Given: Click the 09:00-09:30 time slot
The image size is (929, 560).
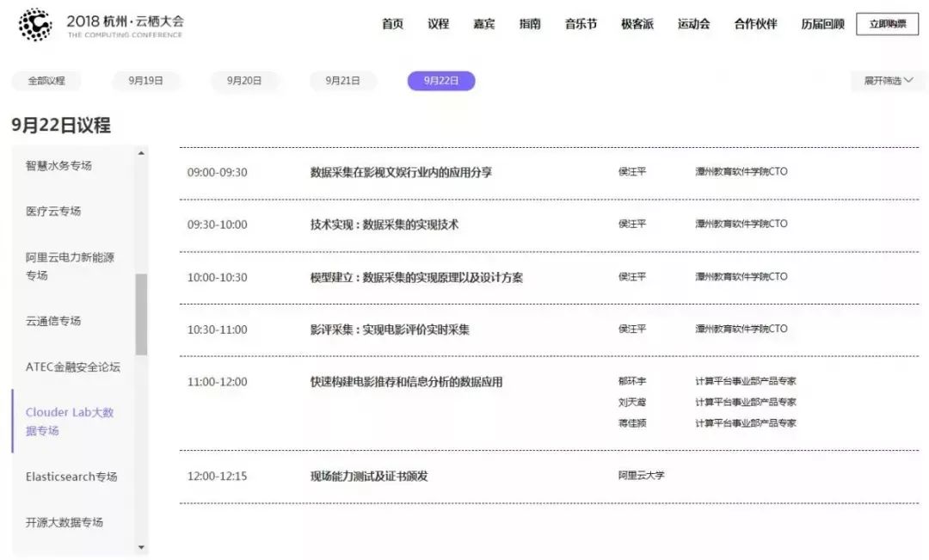Looking at the screenshot, I should point(218,172).
